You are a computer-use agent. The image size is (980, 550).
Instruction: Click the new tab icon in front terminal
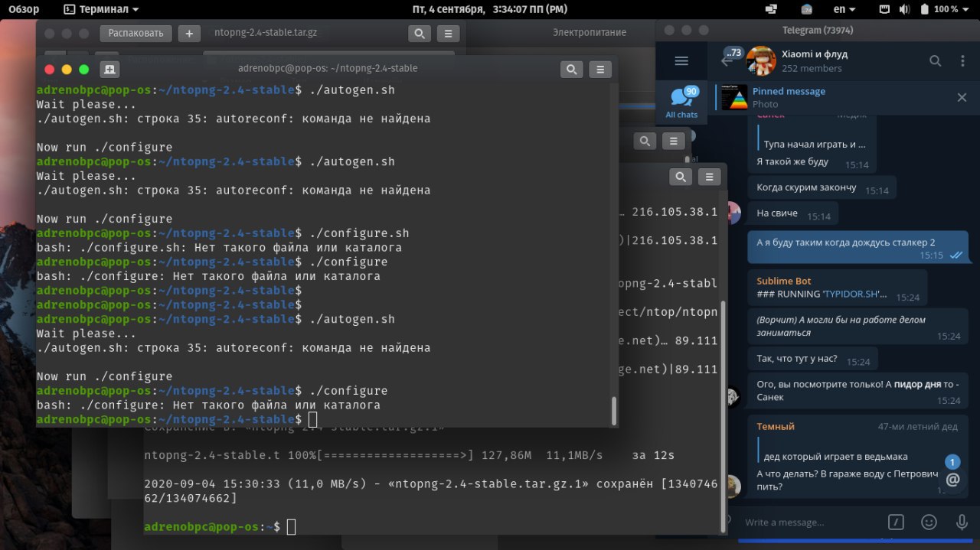click(109, 70)
